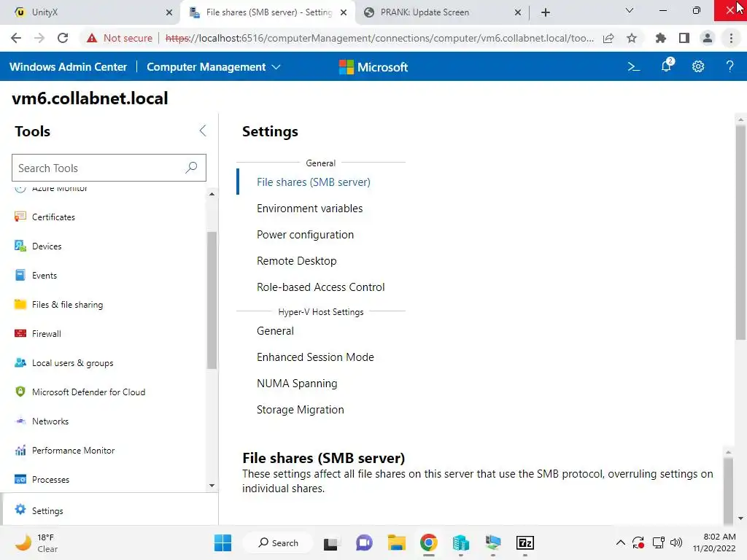Click the Not secure warning in address bar

pyautogui.click(x=120, y=38)
